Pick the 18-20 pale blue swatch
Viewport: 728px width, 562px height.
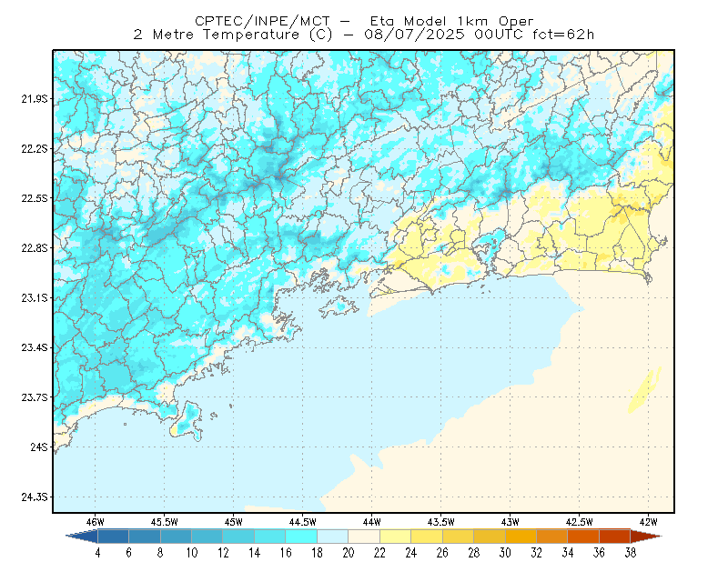(x=332, y=537)
